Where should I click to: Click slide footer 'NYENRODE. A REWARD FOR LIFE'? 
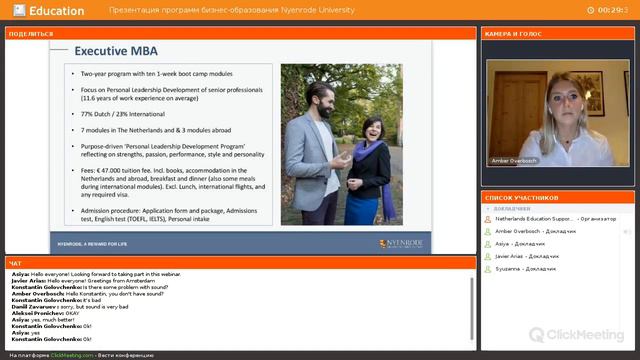(x=92, y=244)
